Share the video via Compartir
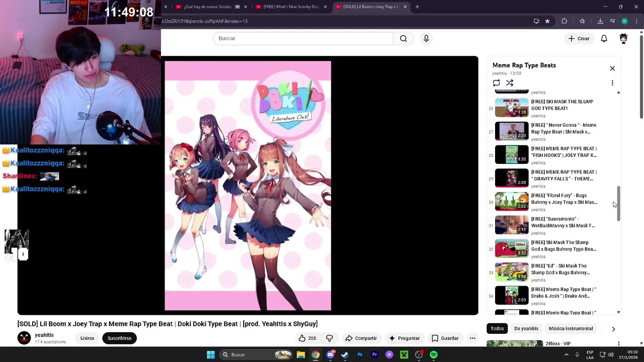 (x=361, y=338)
